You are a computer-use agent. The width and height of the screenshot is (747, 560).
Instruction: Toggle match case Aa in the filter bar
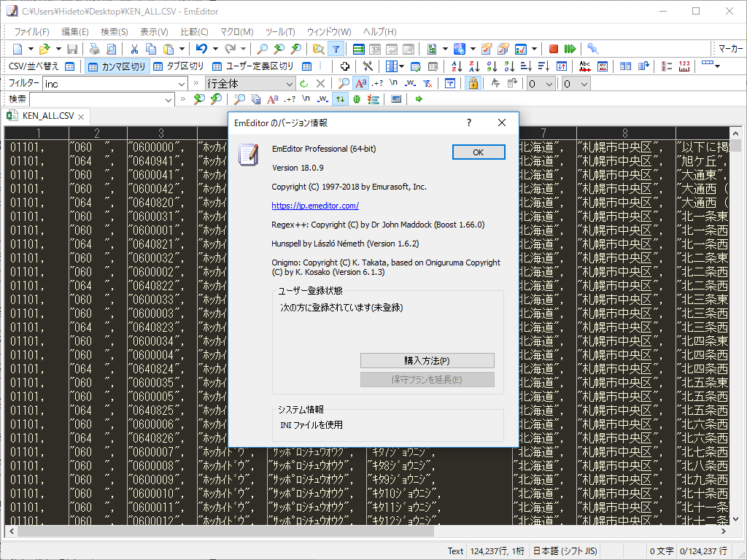[360, 83]
